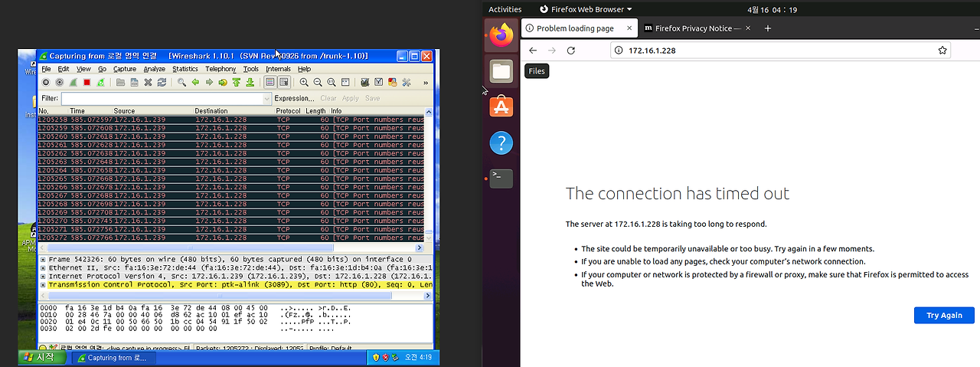Image resolution: width=980 pixels, height=367 pixels.
Task: Open coloring rules icon
Action: pos(392,82)
